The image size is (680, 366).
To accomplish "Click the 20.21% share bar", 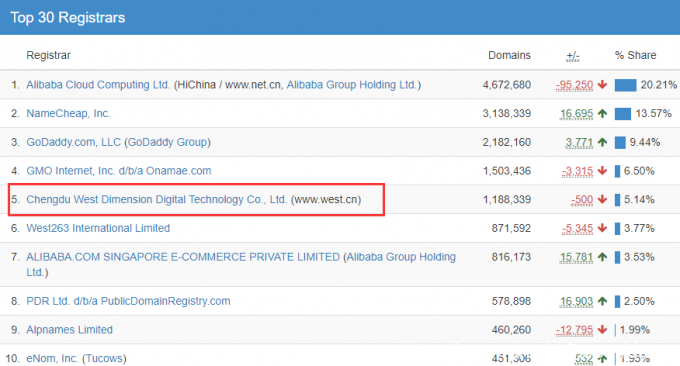I will 625,85.
